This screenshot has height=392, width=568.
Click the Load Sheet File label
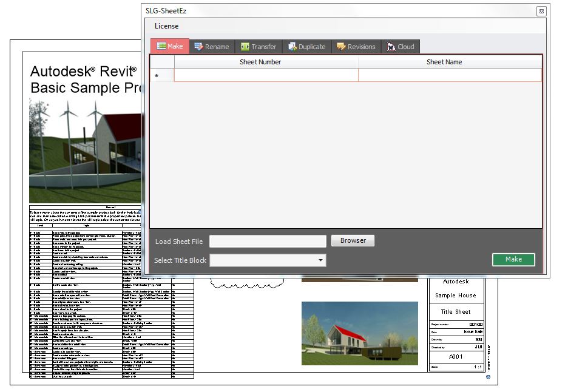click(179, 242)
